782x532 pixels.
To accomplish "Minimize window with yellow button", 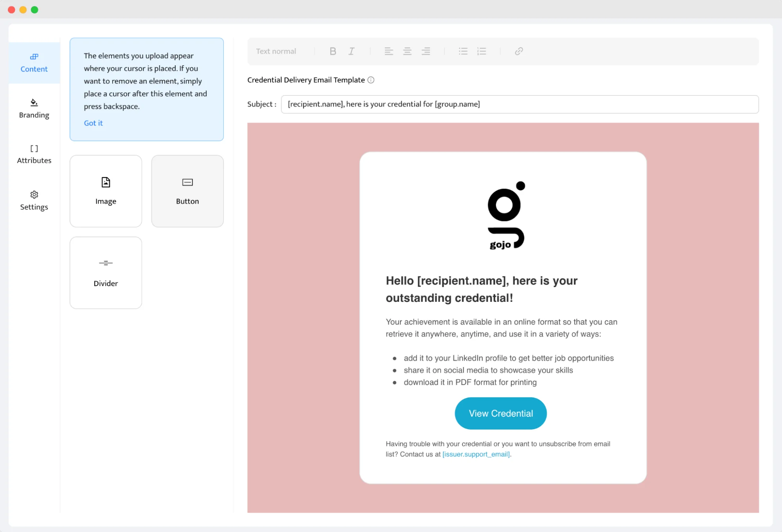I will [x=23, y=10].
